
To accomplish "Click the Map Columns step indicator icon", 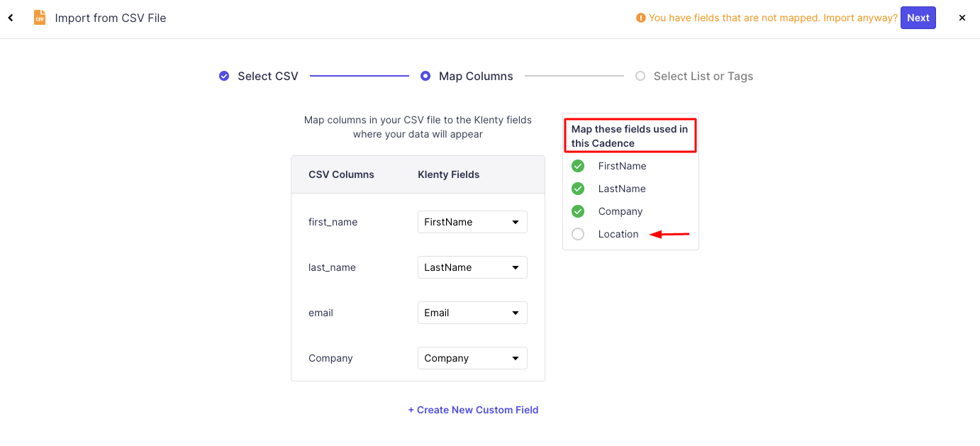I will pyautogui.click(x=425, y=76).
